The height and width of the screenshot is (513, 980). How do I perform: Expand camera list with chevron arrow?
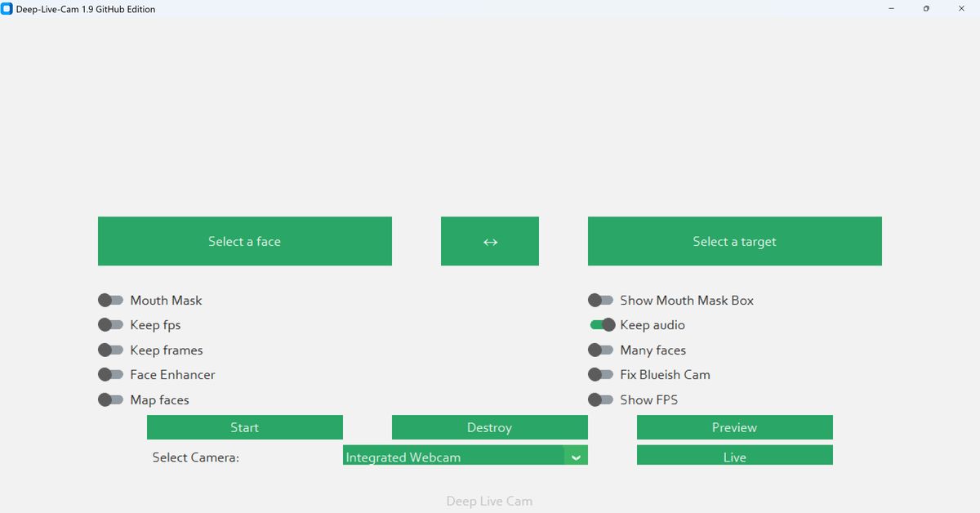[x=576, y=456]
